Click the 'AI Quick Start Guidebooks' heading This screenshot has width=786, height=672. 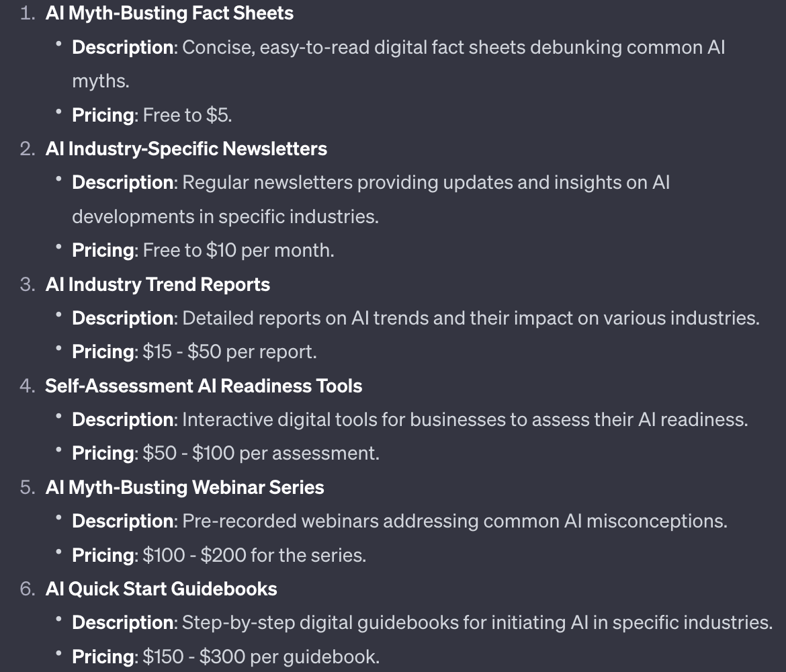(x=161, y=589)
